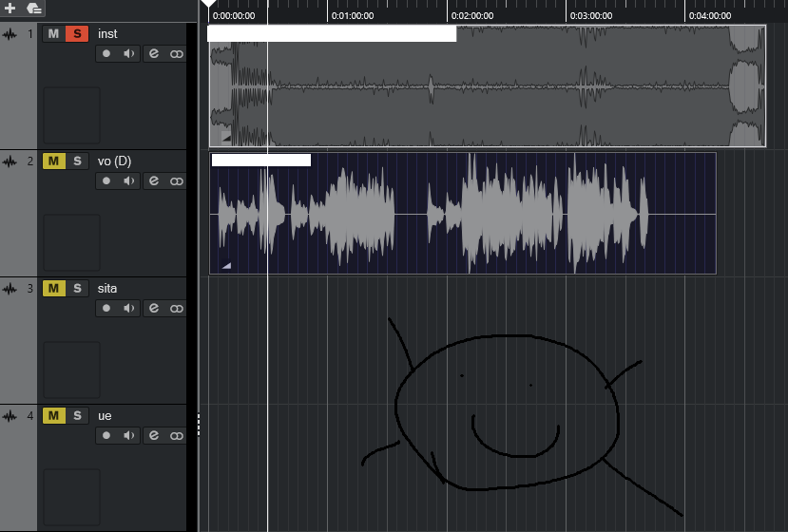
Task: Open channel settings (e) for inst
Action: (x=154, y=53)
